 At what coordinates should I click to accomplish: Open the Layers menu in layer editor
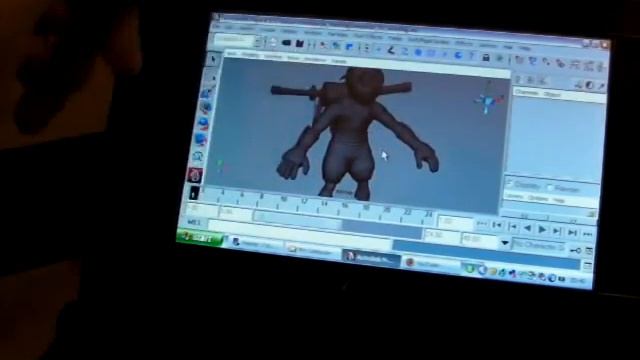(514, 196)
